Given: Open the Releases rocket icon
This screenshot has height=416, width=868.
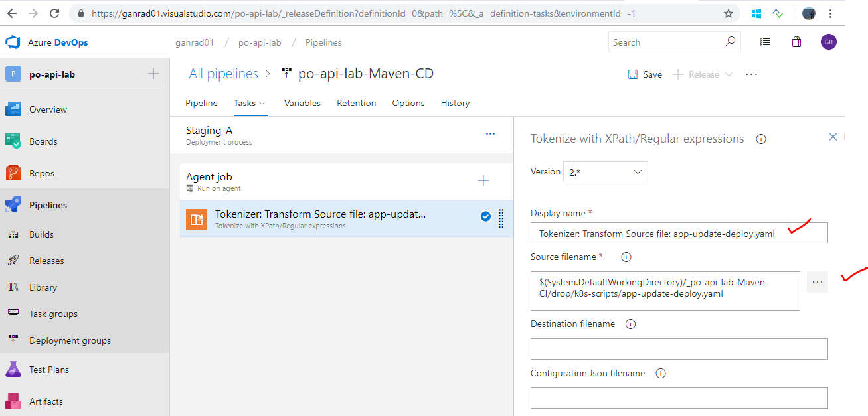Looking at the screenshot, I should (13, 261).
